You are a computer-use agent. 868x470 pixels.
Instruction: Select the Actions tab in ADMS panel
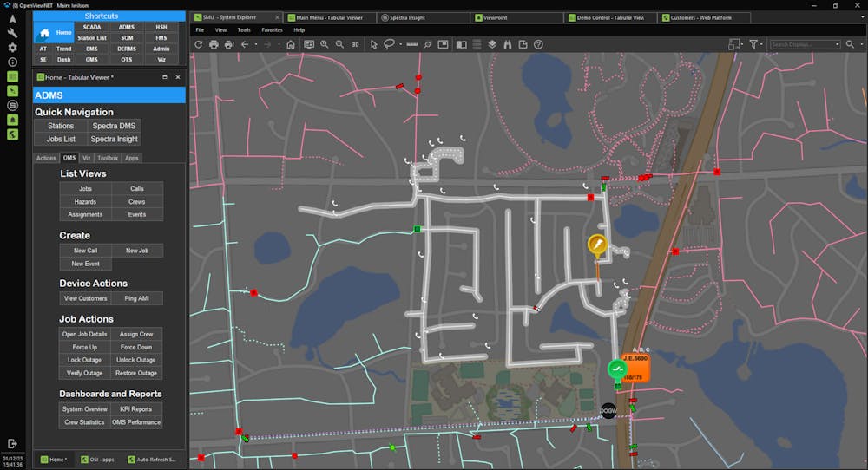(46, 158)
